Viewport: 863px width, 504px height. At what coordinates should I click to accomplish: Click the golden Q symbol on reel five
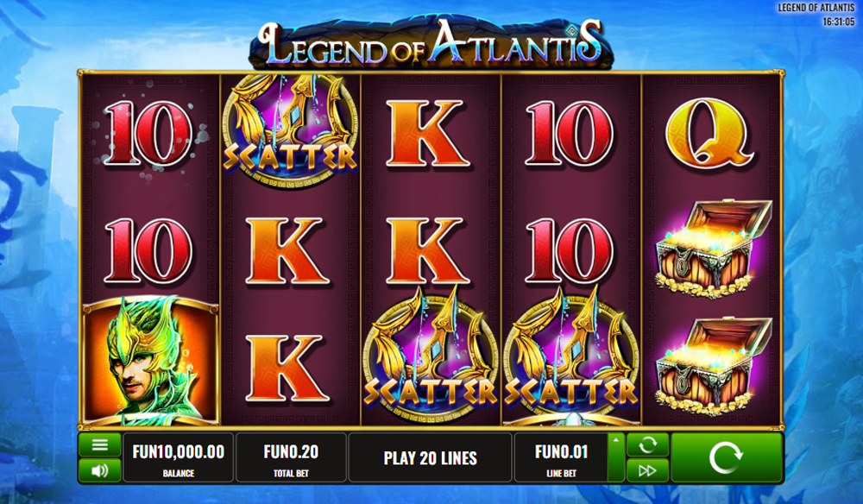pos(710,133)
